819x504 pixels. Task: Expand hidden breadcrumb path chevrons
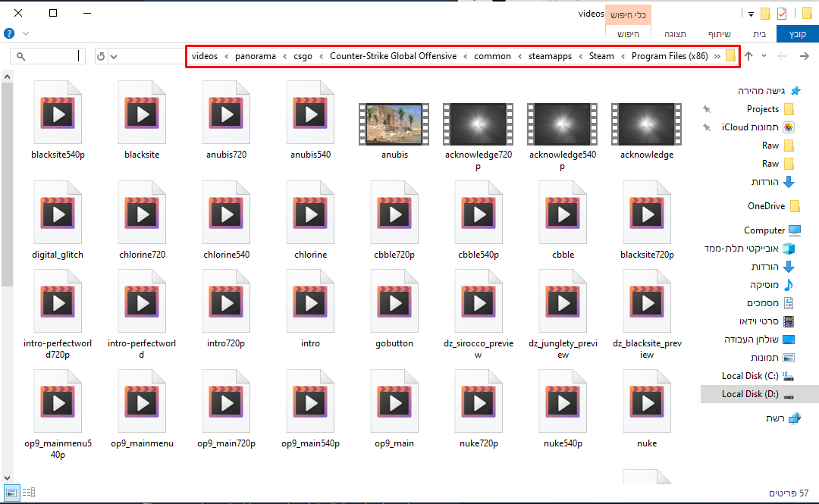click(717, 56)
